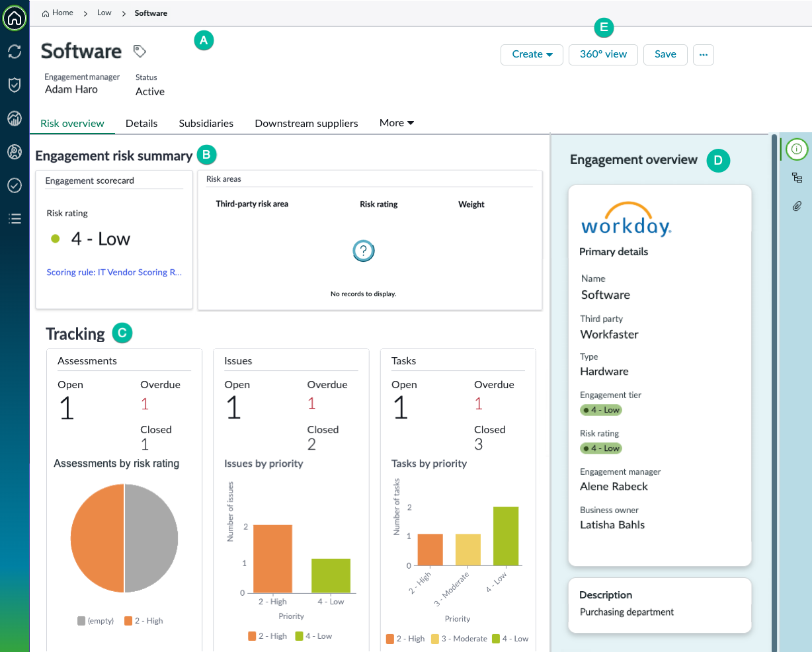Screen dimensions: 812x652
Task: Open the chart analytics sidebar icon
Action: tap(15, 118)
